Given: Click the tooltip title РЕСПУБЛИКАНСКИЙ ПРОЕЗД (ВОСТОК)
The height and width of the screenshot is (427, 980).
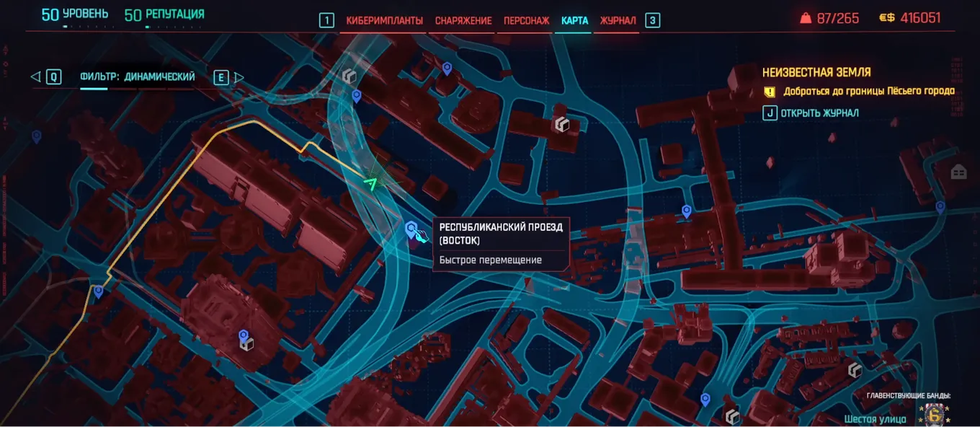Looking at the screenshot, I should click(x=501, y=234).
